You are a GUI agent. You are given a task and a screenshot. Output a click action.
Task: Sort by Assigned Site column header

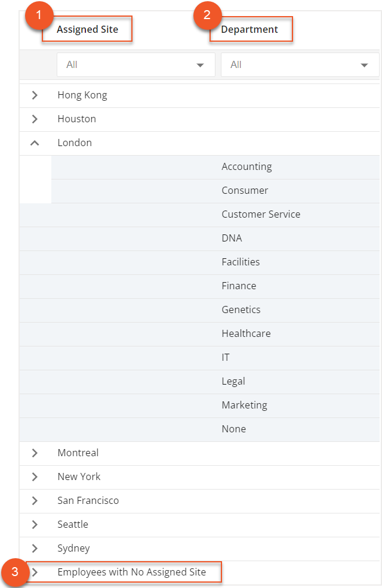point(88,30)
